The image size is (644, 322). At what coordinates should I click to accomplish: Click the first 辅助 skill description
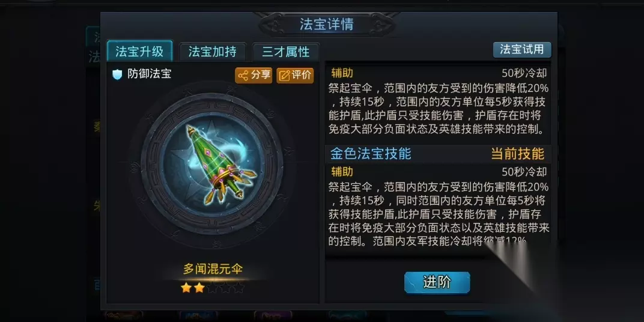[x=439, y=110]
